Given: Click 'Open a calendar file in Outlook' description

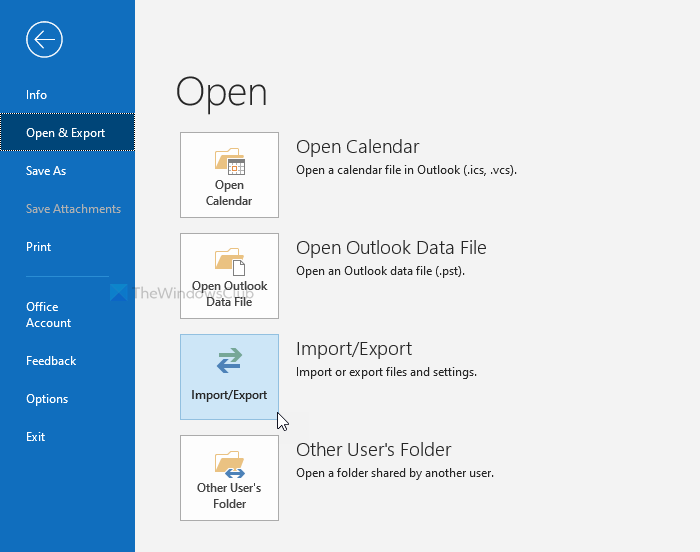Looking at the screenshot, I should pyautogui.click(x=406, y=170).
